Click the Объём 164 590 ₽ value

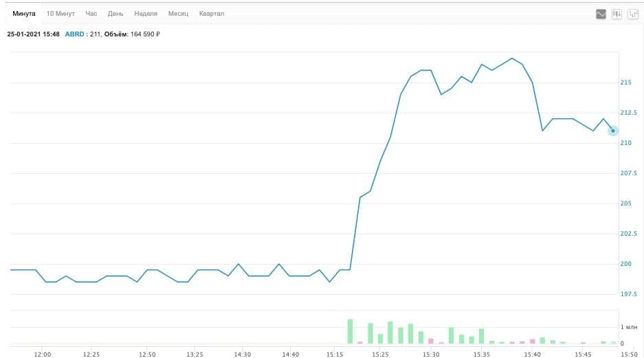(132, 34)
